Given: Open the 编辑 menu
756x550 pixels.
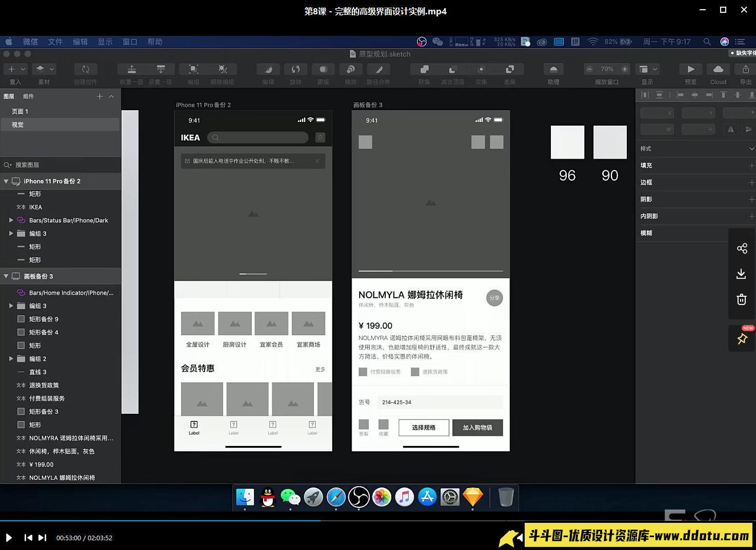Looking at the screenshot, I should [80, 42].
